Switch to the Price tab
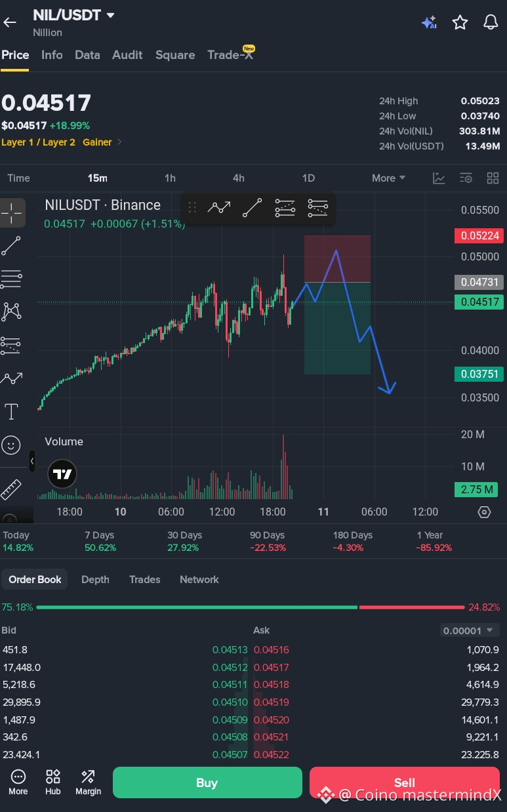 click(x=15, y=55)
